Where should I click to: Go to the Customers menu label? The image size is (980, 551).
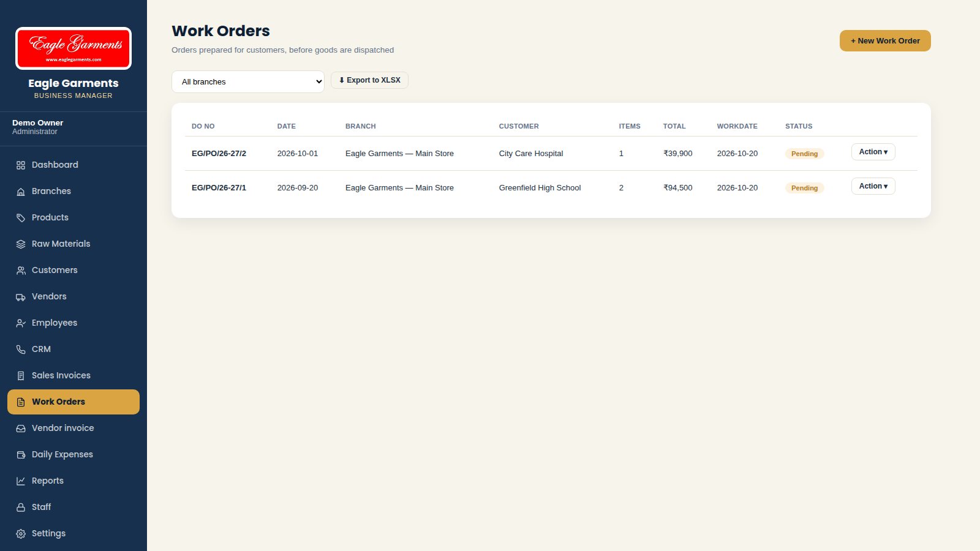[55, 270]
